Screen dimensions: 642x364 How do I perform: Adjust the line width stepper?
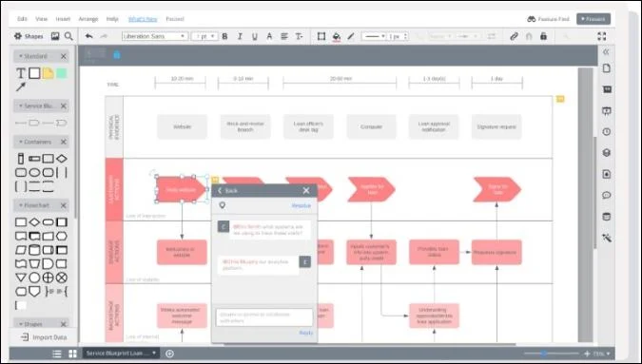pyautogui.click(x=406, y=36)
